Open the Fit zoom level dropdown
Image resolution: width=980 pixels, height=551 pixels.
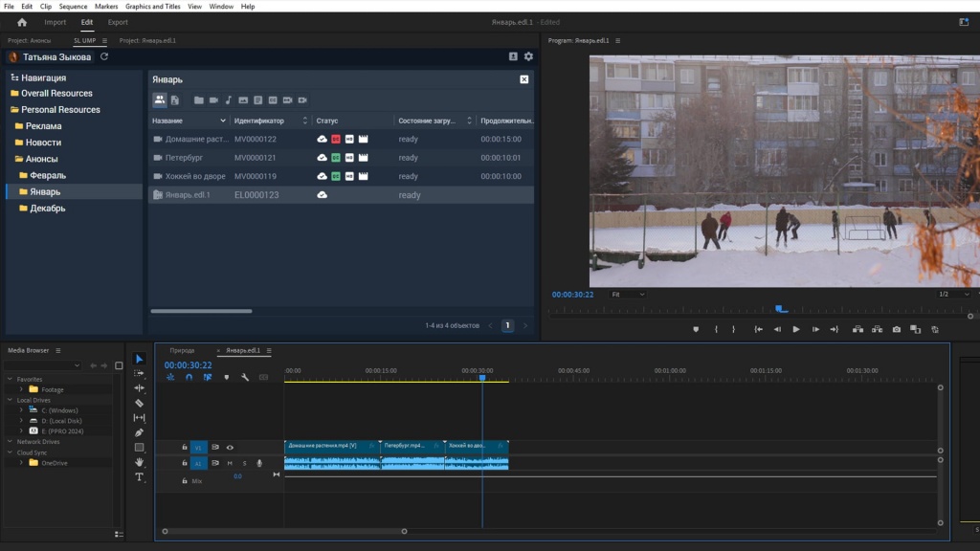[x=628, y=295]
